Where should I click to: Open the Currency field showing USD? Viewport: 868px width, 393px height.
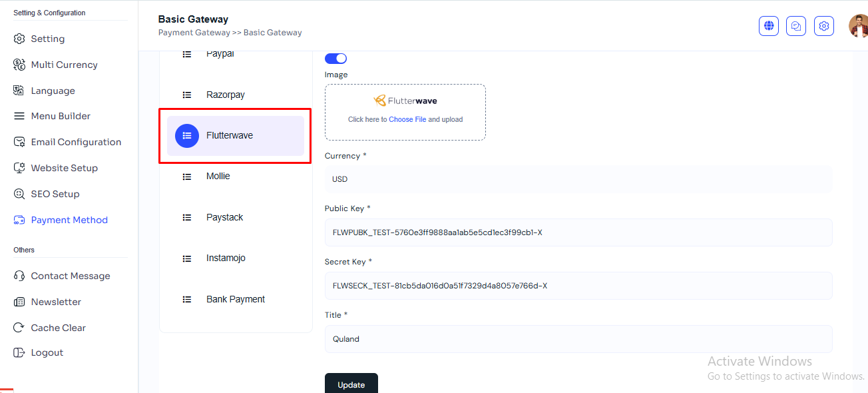pos(578,179)
